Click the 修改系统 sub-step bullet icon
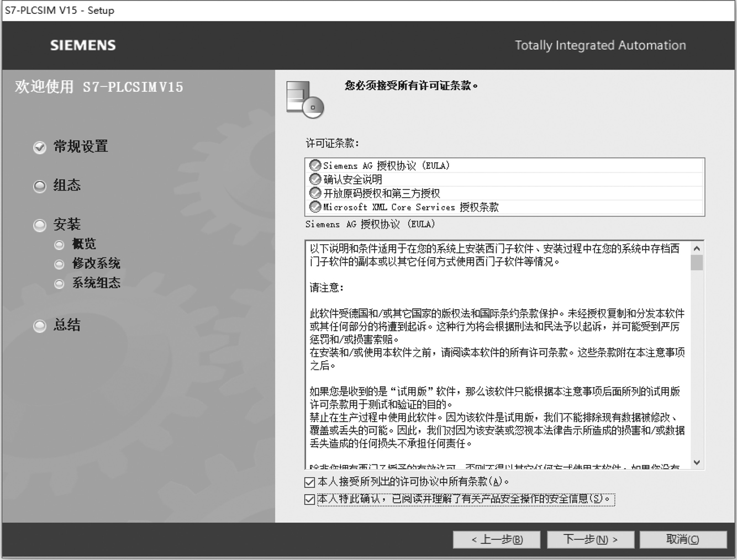Viewport: 737px width, 560px height. [x=59, y=265]
